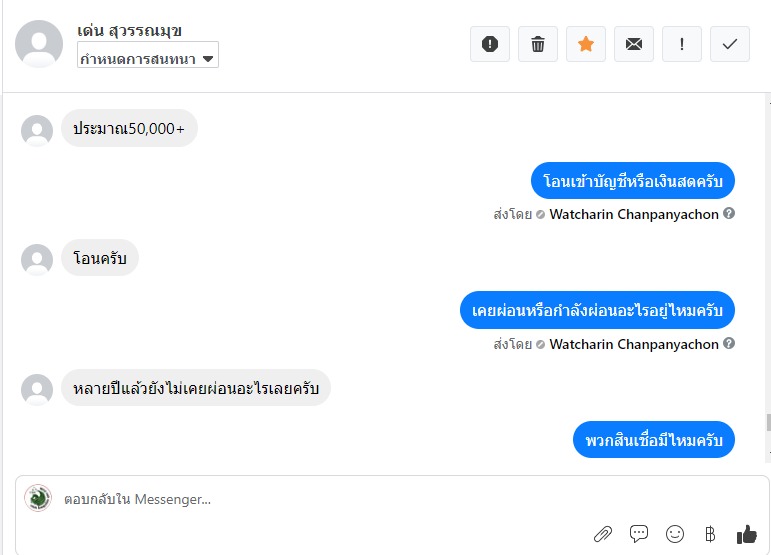The image size is (771, 555).
Task: Click help icon beside second Watcharin Chanpanyachon
Action: 729,343
